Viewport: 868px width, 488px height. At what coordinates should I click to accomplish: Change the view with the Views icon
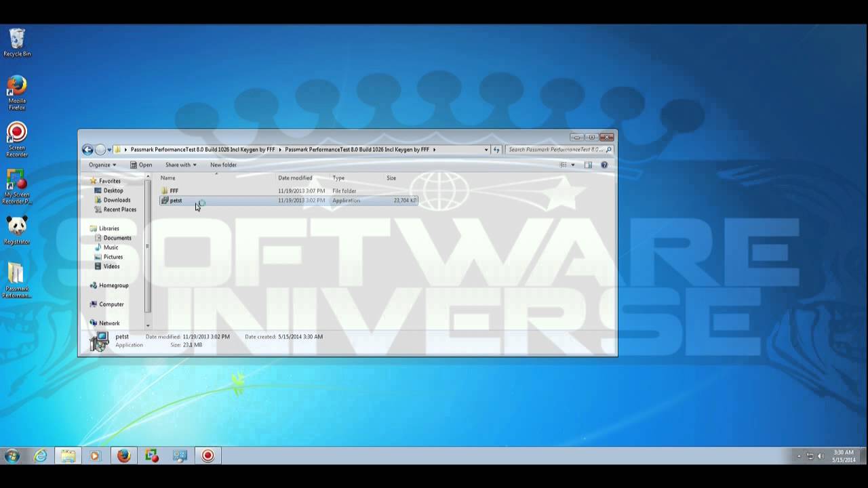pyautogui.click(x=563, y=165)
